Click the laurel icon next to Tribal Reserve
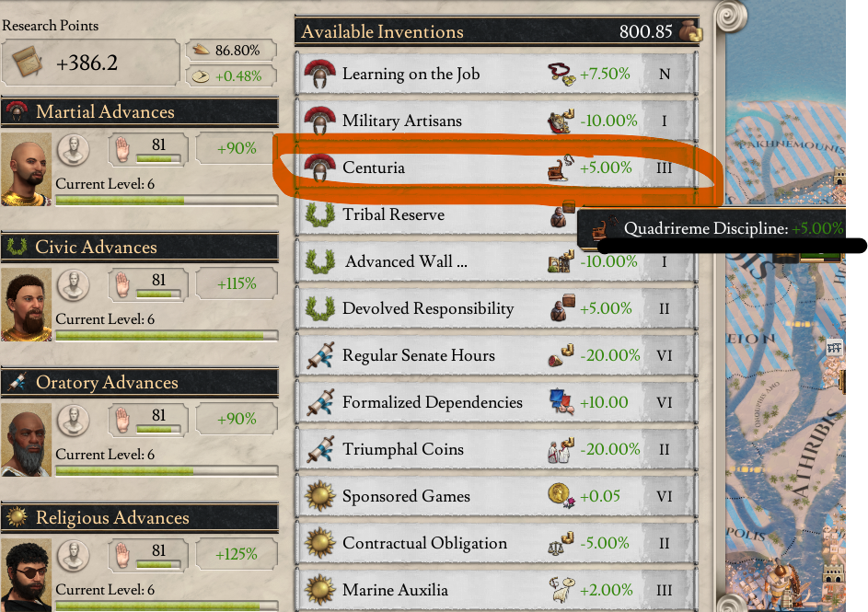The image size is (868, 612). click(319, 214)
